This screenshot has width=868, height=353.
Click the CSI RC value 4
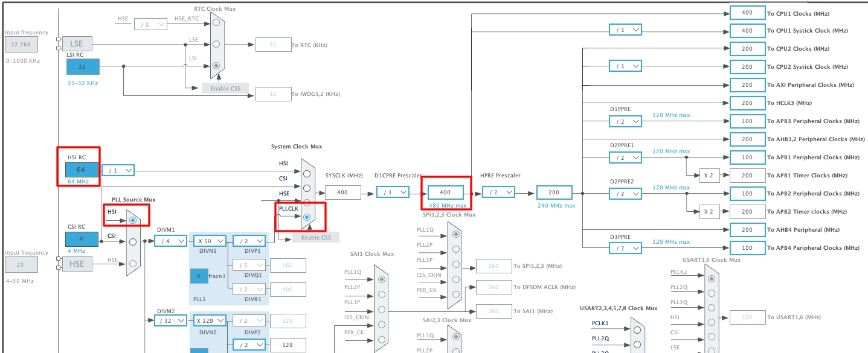[82, 239]
